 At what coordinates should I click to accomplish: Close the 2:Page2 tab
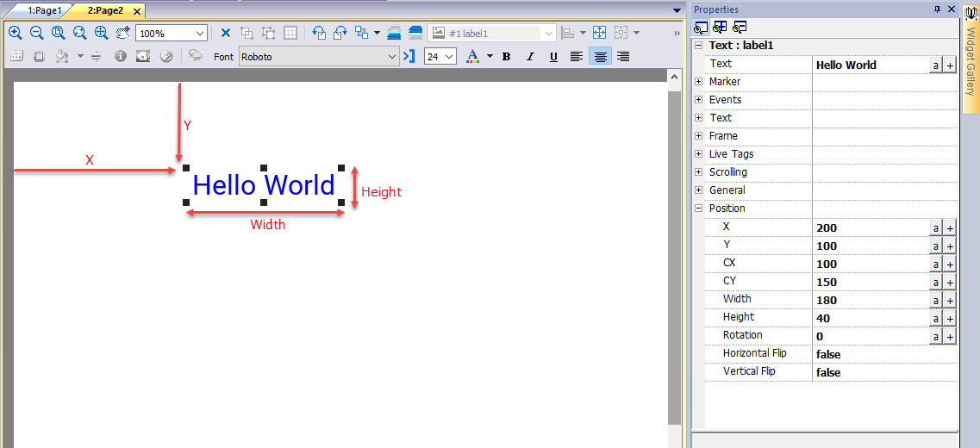[x=137, y=11]
